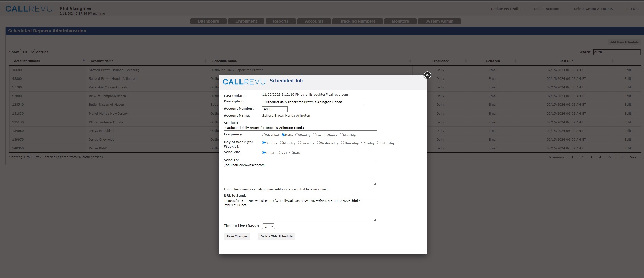Viewport: 644px width, 278px height.
Task: Click the CallRevu logo in page header
Action: click(x=29, y=9)
